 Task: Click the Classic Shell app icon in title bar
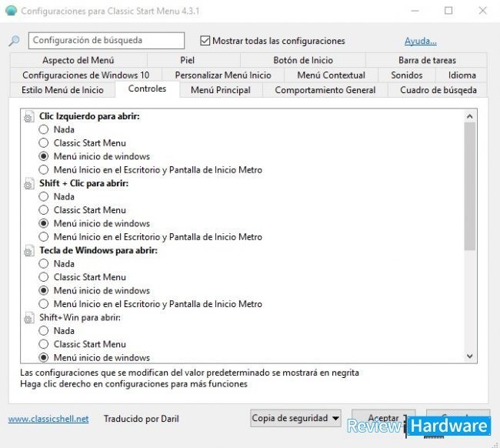12,11
